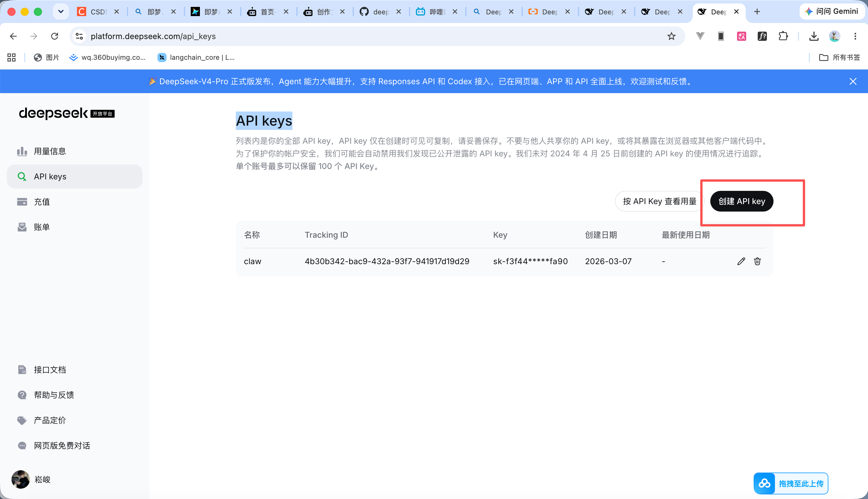Image resolution: width=868 pixels, height=499 pixels.
Task: Click the 拖拽至此上传 upload widget
Action: point(791,483)
